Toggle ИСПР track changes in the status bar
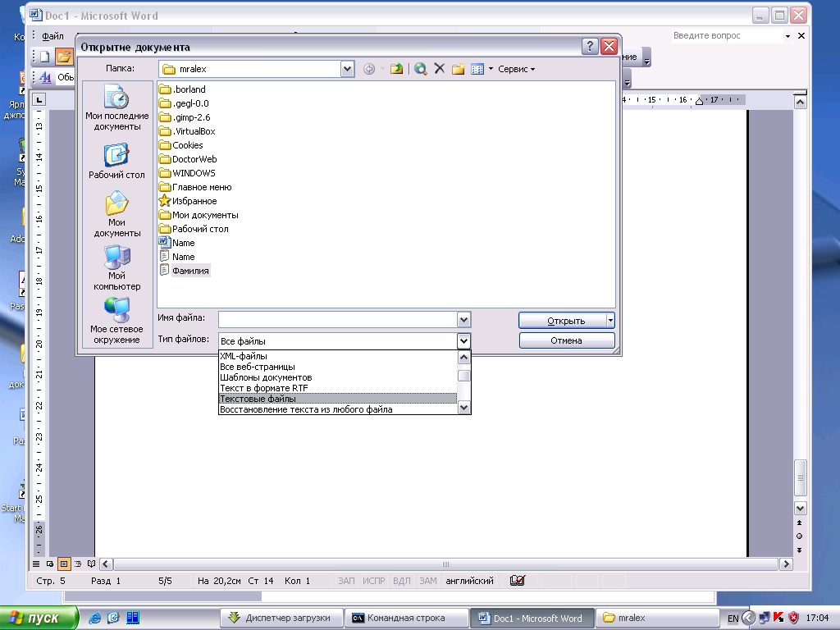This screenshot has width=840, height=630. coord(373,581)
